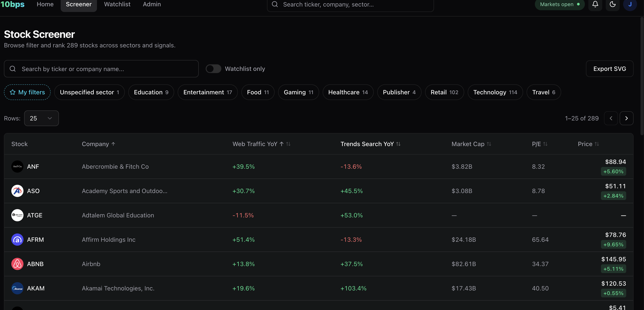Viewport: 644px width, 310px height.
Task: Open the Watchlist tab
Action: click(117, 4)
